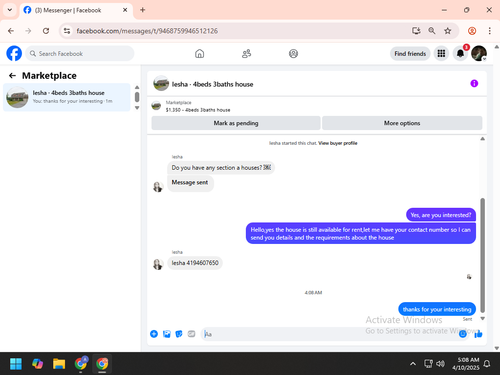Click browser back arrow

point(11,31)
